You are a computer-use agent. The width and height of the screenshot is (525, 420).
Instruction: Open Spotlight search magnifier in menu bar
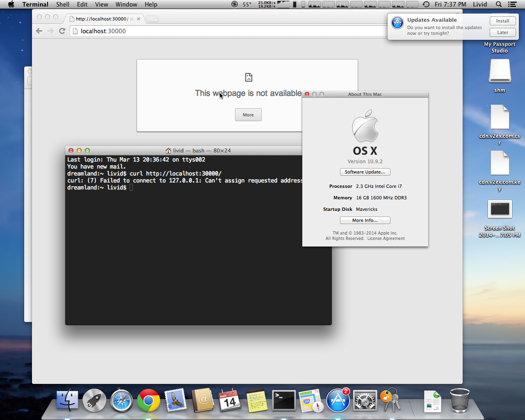tap(499, 4)
